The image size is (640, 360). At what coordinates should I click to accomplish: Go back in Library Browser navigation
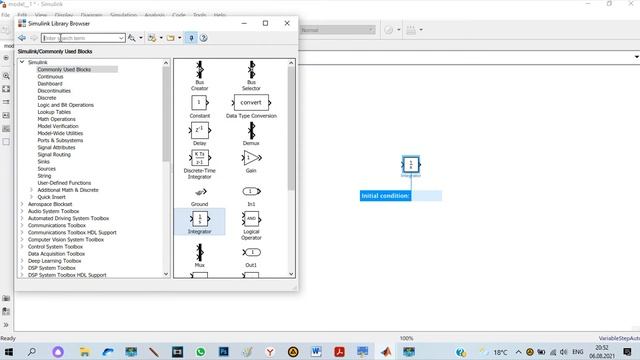pos(22,38)
